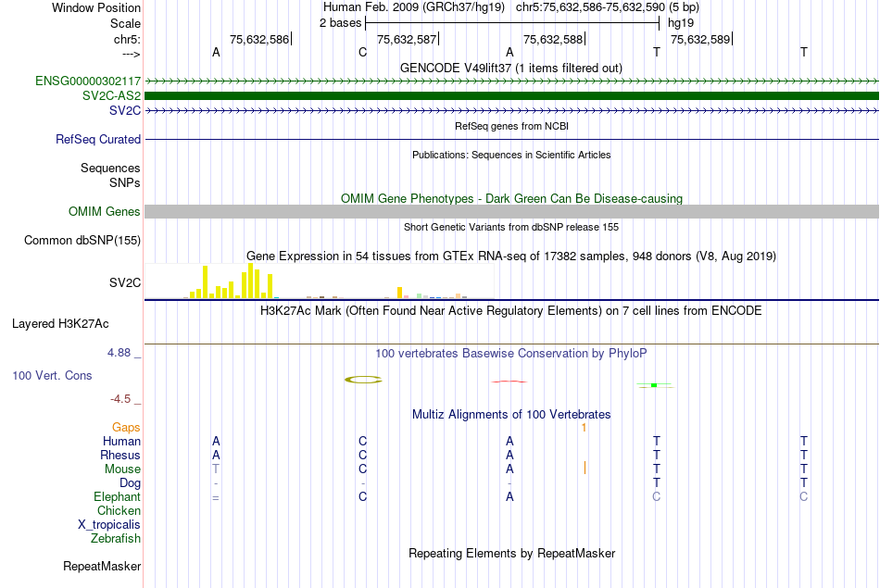Select the Zebrafish species row label

(116, 538)
